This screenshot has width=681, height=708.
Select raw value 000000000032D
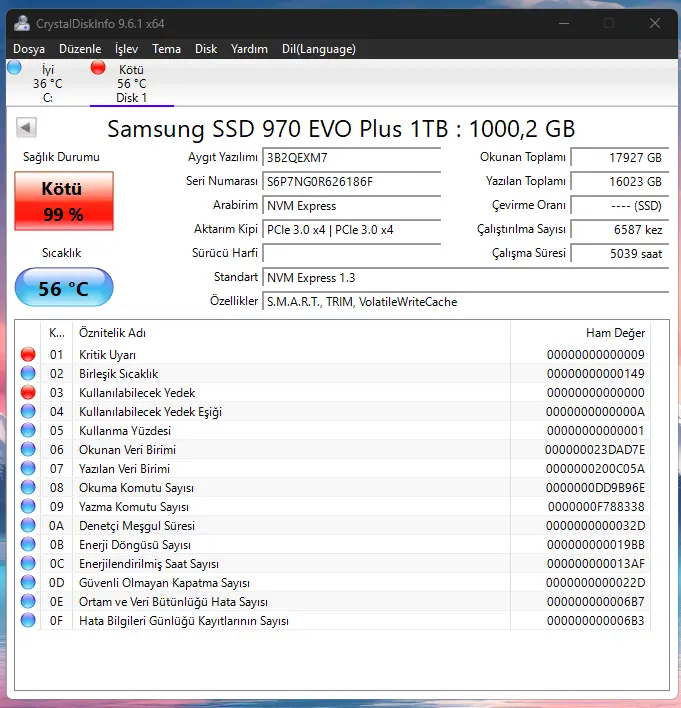(595, 525)
